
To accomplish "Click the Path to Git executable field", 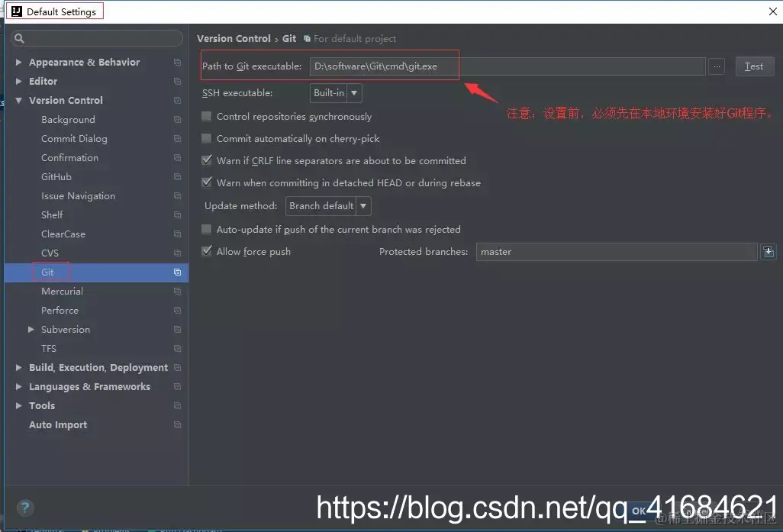I will 507,66.
